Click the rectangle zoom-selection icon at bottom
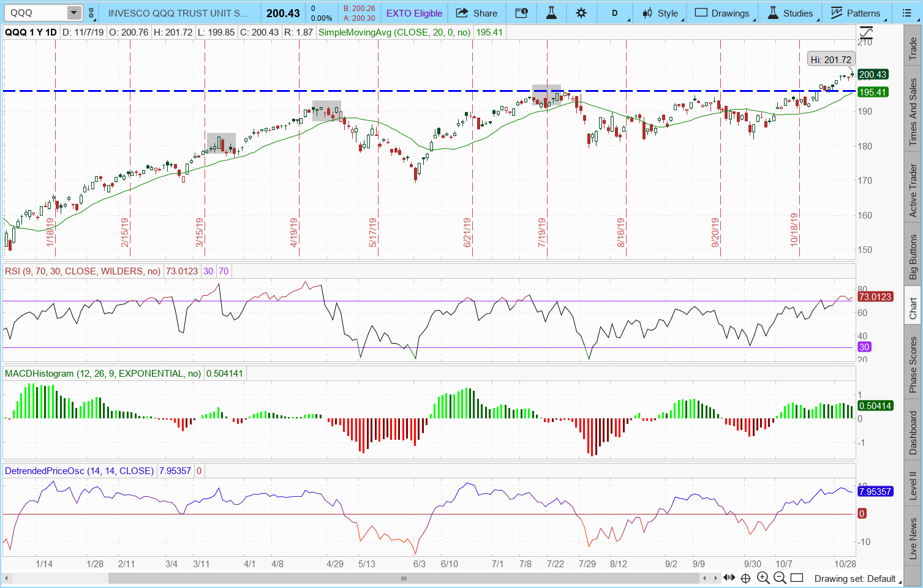Screen dimensions: 923x588 [796, 578]
